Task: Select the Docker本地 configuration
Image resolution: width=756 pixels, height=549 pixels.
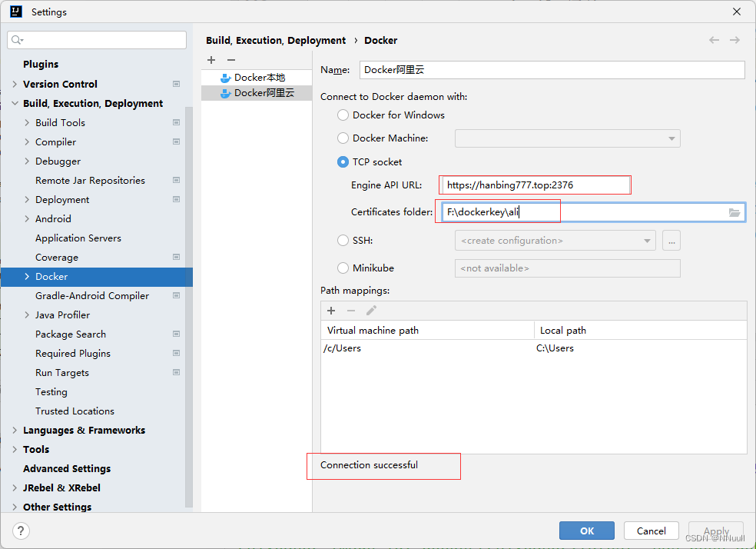Action: [x=257, y=77]
